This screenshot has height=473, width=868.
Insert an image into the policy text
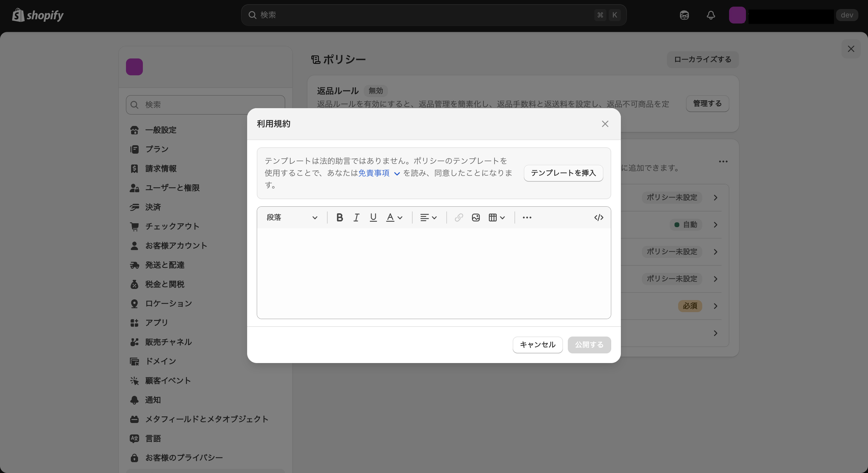[x=476, y=217]
